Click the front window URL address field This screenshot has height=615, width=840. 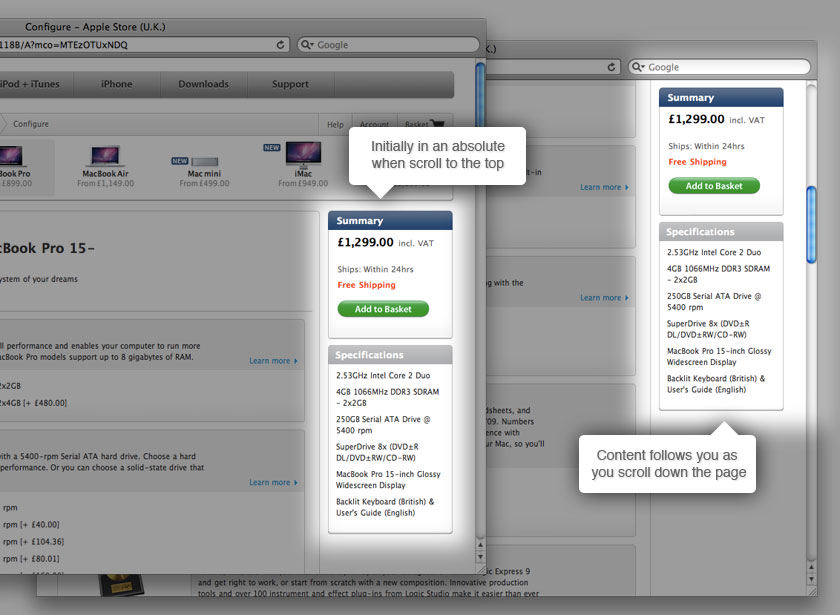pos(144,45)
